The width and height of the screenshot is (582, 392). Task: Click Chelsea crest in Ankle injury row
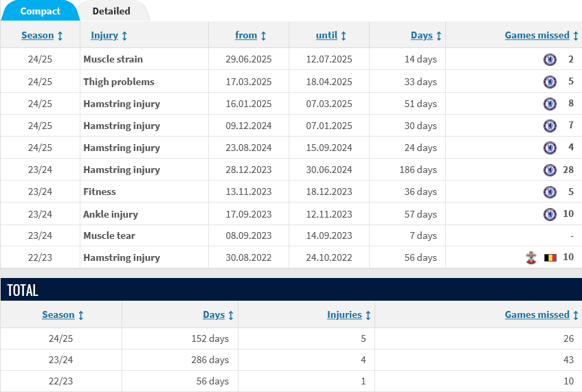point(550,214)
